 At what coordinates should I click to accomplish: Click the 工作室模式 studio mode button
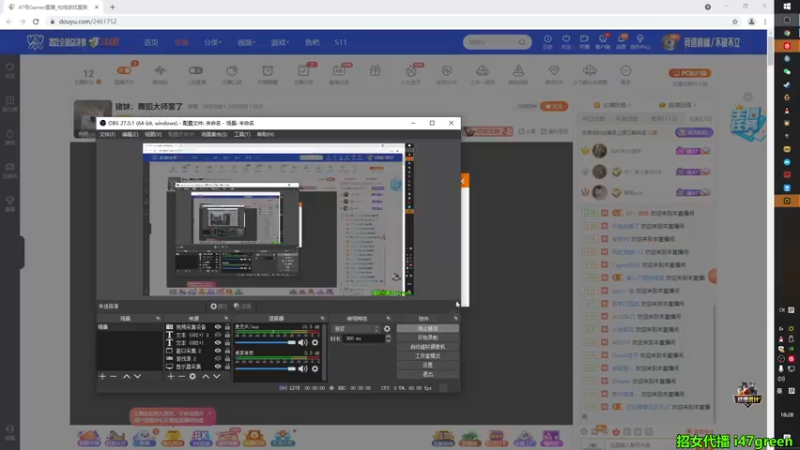click(x=428, y=356)
